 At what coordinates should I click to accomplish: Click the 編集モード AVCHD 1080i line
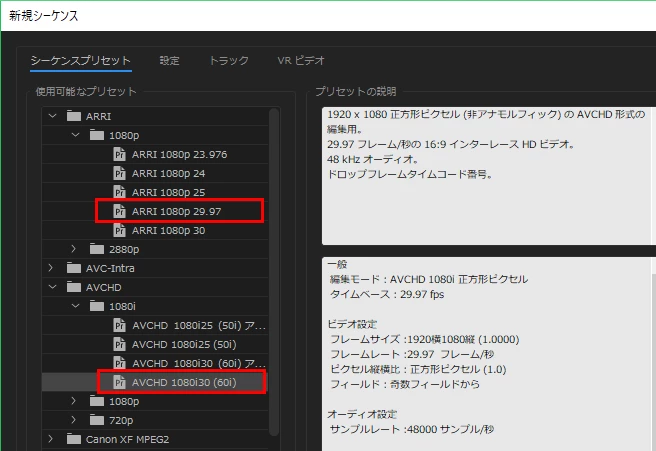[x=429, y=279]
